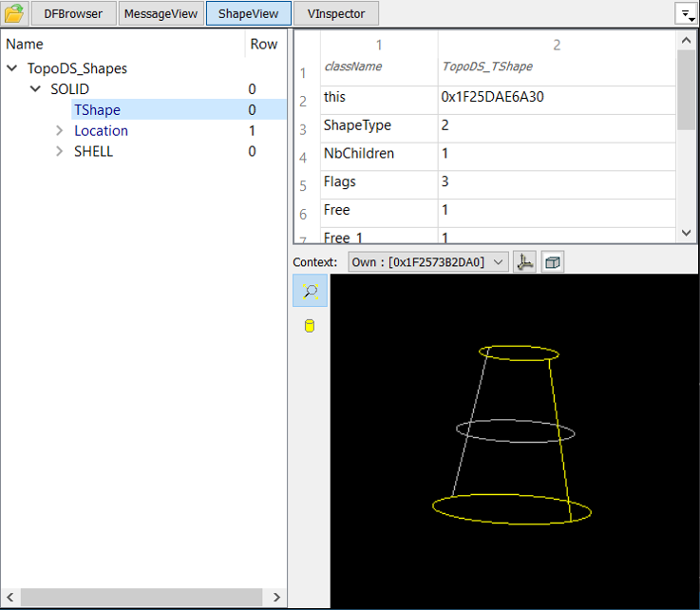Screen dimensions: 700x610
Task: Switch to the MessageView tab
Action: click(161, 14)
